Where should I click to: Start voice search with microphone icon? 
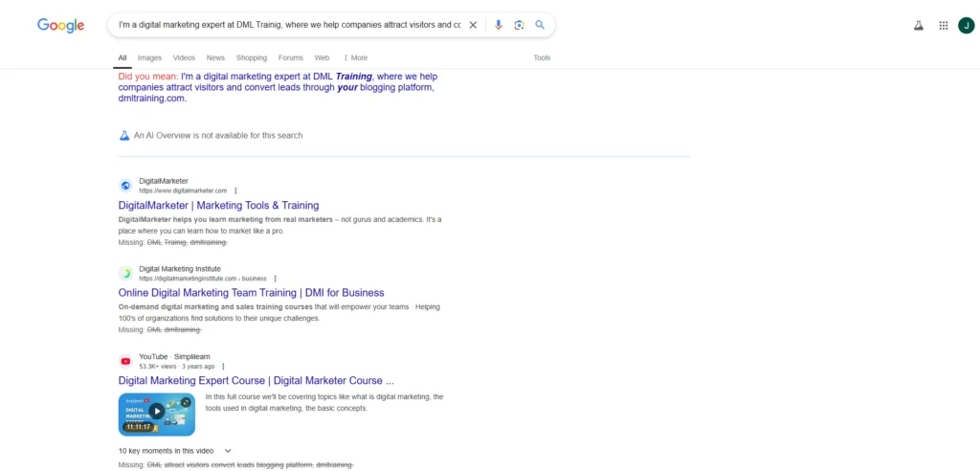pos(499,25)
